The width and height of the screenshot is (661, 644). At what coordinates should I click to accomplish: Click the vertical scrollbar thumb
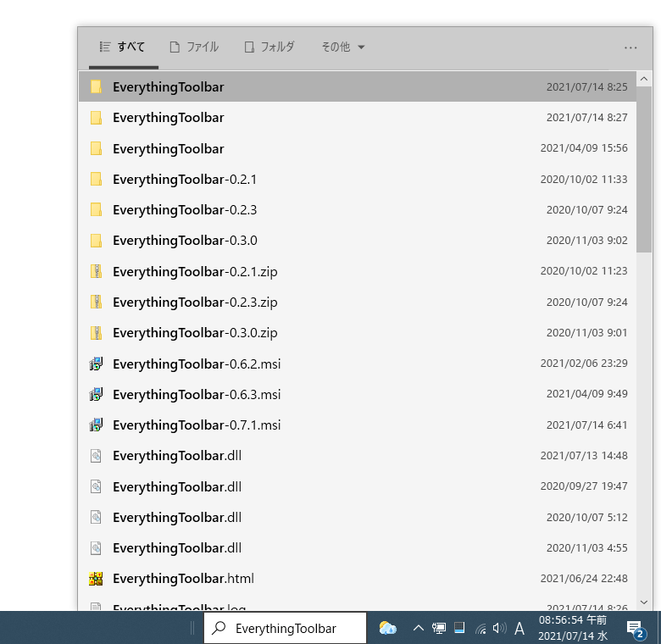click(644, 169)
